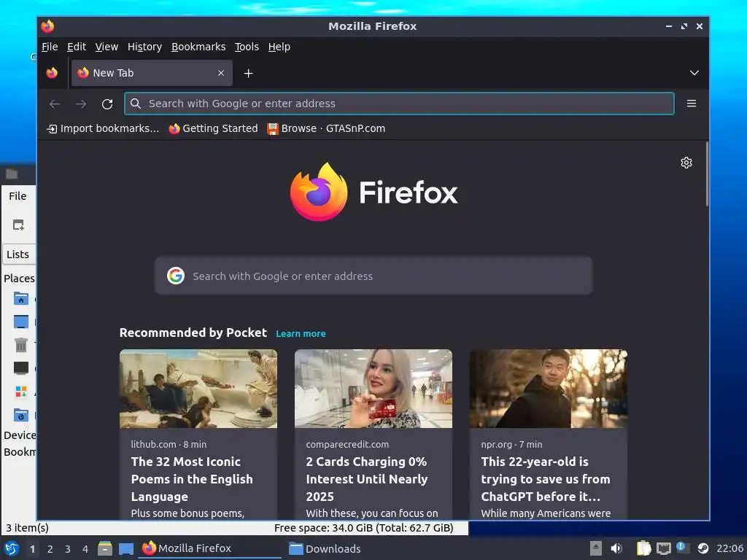This screenshot has width=747, height=560.
Task: Select the Home folder icon in Places
Action: [x=20, y=298]
